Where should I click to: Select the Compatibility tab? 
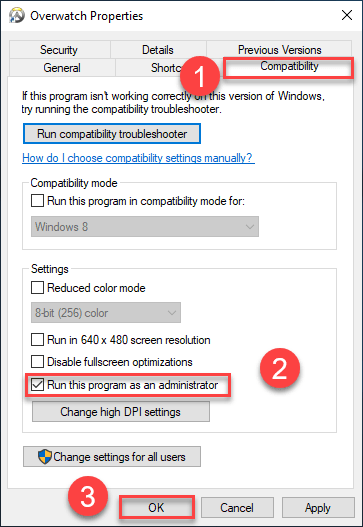289,68
